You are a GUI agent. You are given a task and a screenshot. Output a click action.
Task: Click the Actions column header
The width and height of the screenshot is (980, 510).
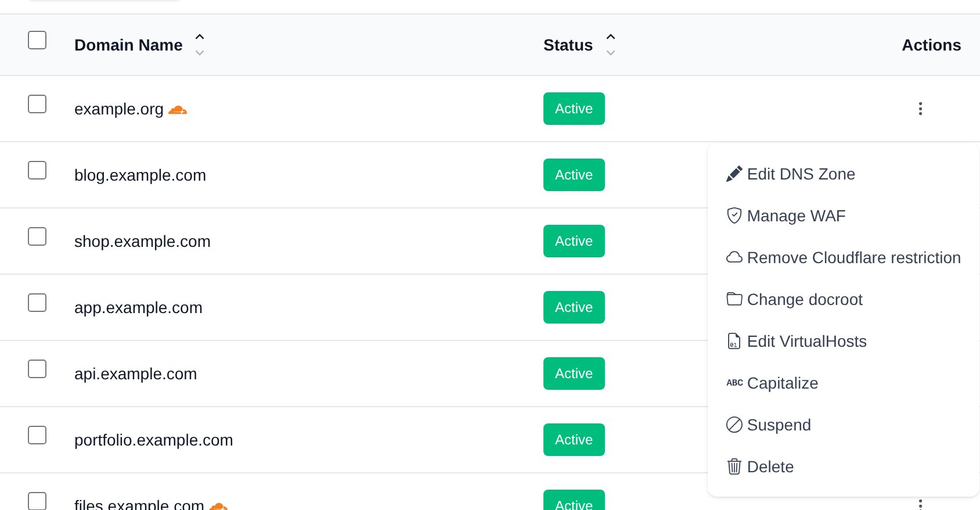931,45
